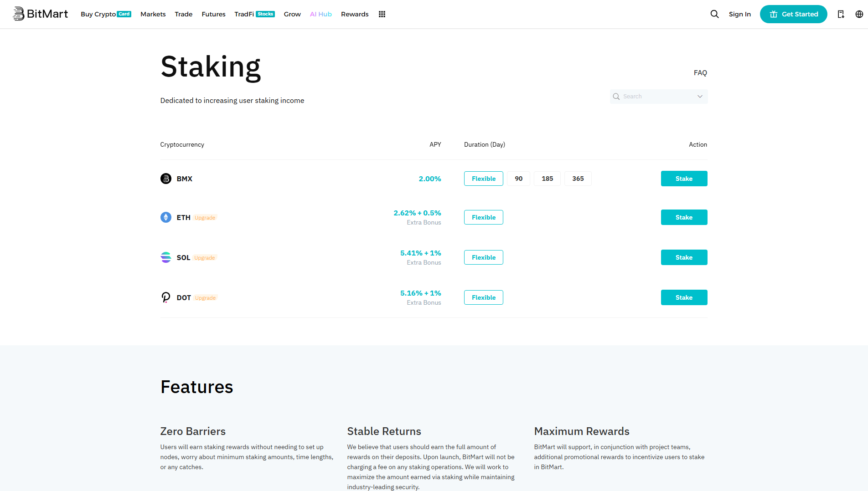Click the magnifier icon in staking search
868x491 pixels.
(616, 97)
